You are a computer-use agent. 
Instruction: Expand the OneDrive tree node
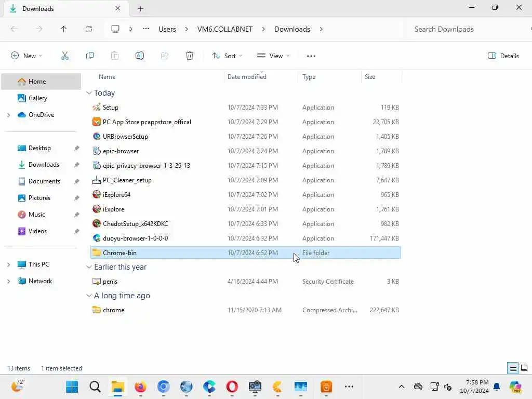(8, 115)
